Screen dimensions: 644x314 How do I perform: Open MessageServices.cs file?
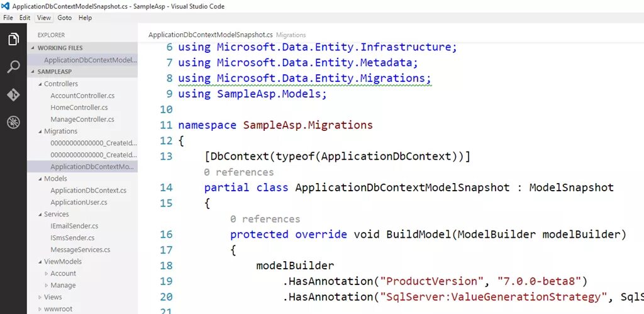click(x=80, y=249)
